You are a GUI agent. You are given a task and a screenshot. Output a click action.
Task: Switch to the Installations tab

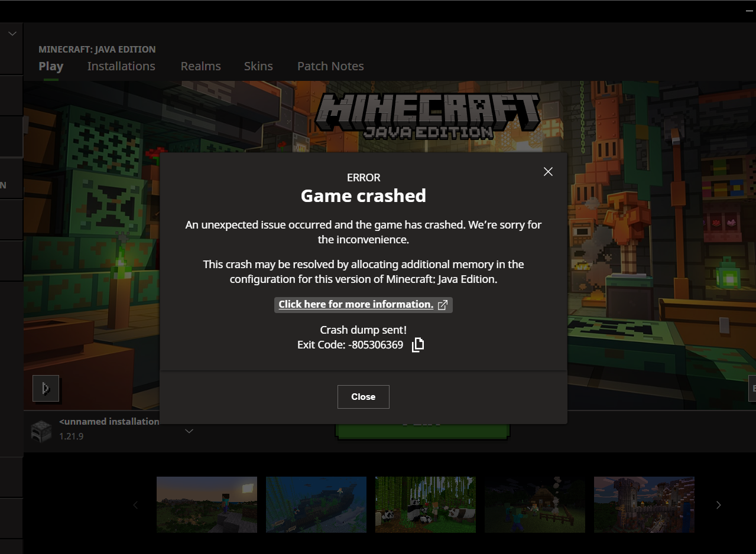(121, 66)
